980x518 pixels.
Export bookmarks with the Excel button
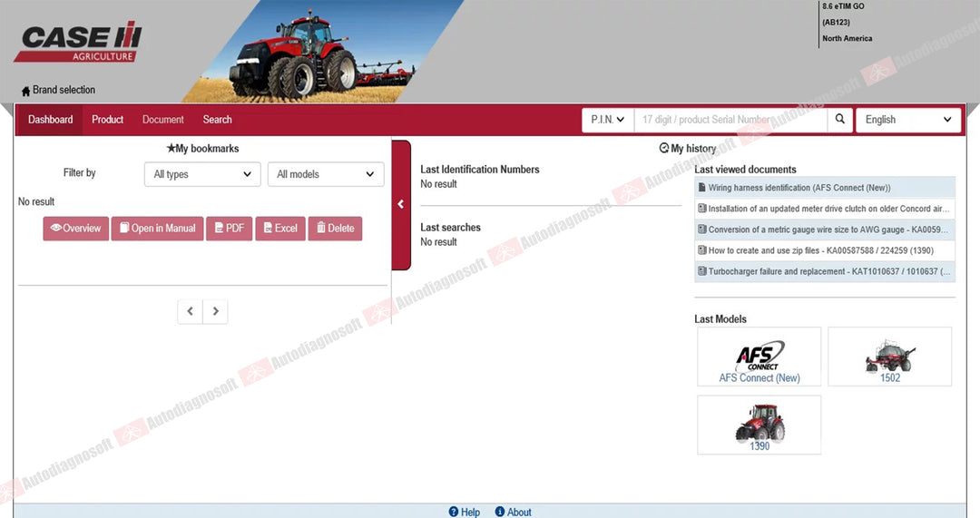point(280,228)
